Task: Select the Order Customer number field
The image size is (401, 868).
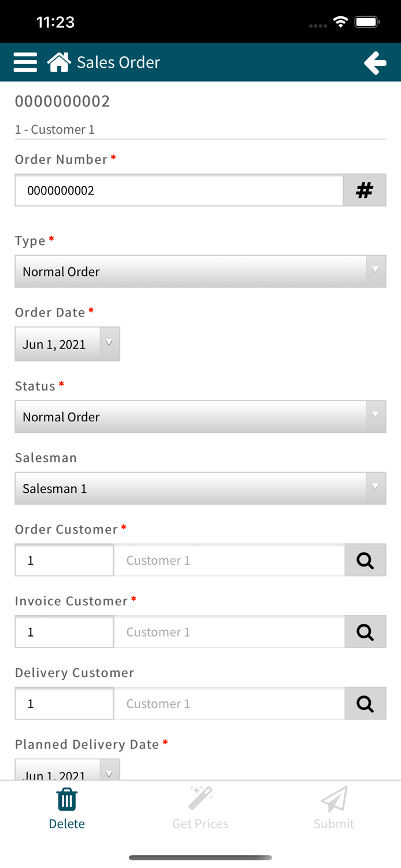Action: [64, 560]
